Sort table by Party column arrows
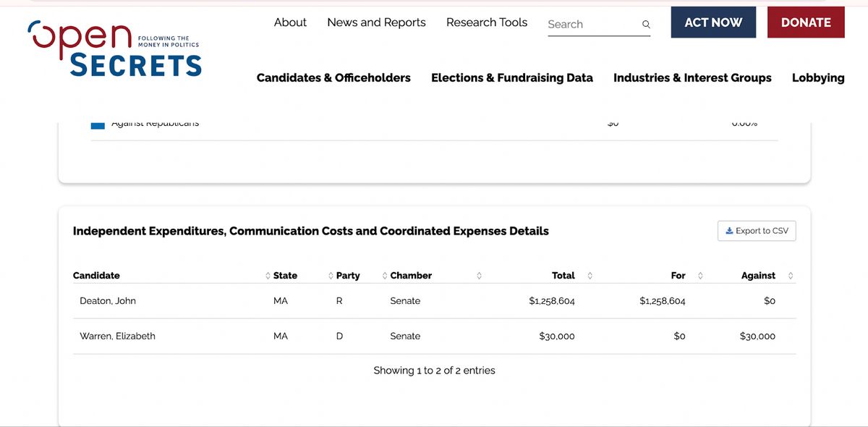868x427 pixels. pos(385,276)
